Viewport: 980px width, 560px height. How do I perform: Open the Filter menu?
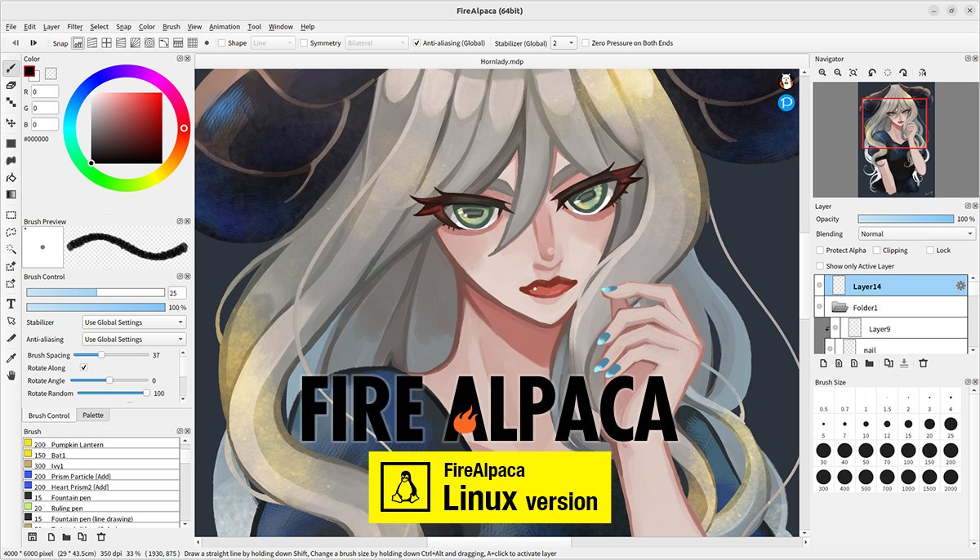coord(75,27)
